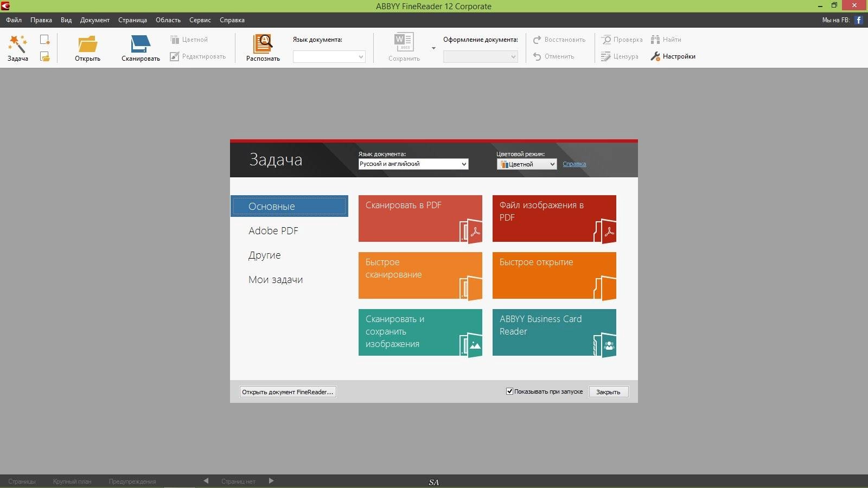Open the Документ menu
This screenshot has width=868, height=488.
(x=95, y=20)
